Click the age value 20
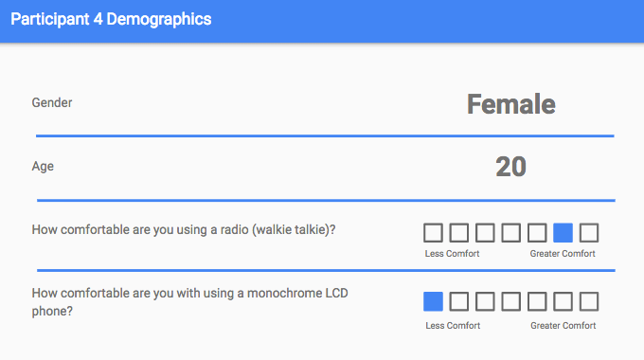This screenshot has width=644, height=360. 510,167
